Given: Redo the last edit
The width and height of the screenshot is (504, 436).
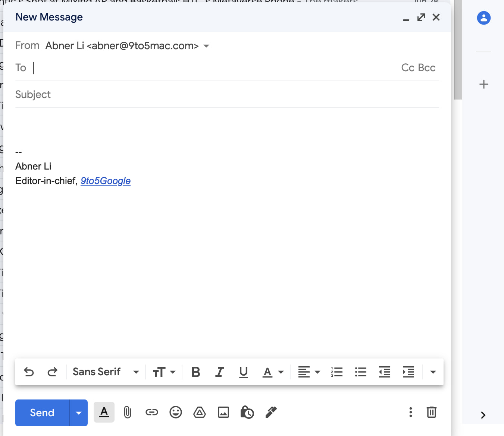Looking at the screenshot, I should [53, 372].
